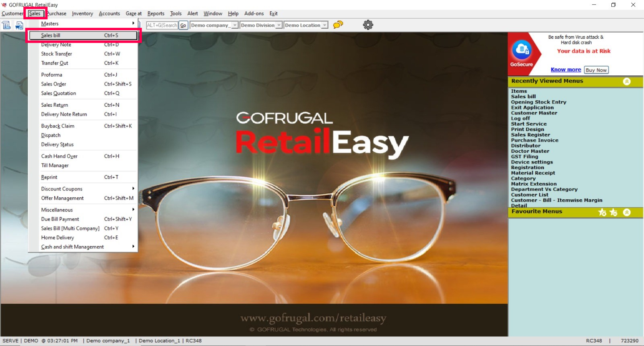644x346 pixels.
Task: Follow the Know more link
Action: click(566, 70)
